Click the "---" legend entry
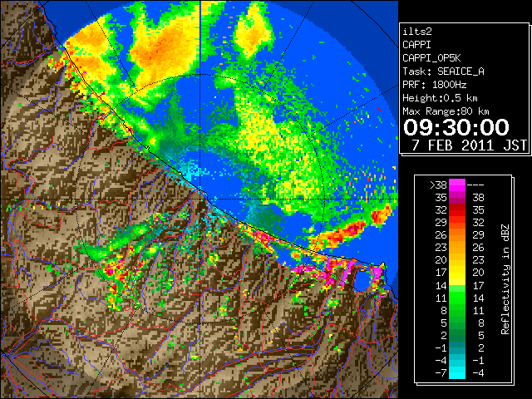 (475, 185)
